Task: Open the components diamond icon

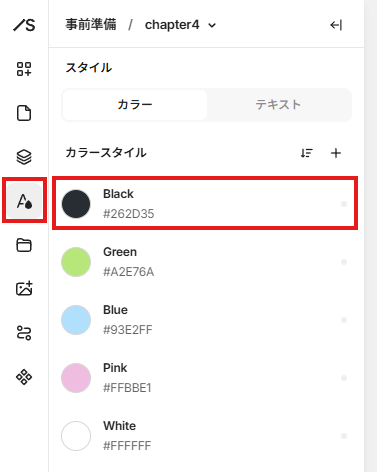Action: click(x=24, y=377)
